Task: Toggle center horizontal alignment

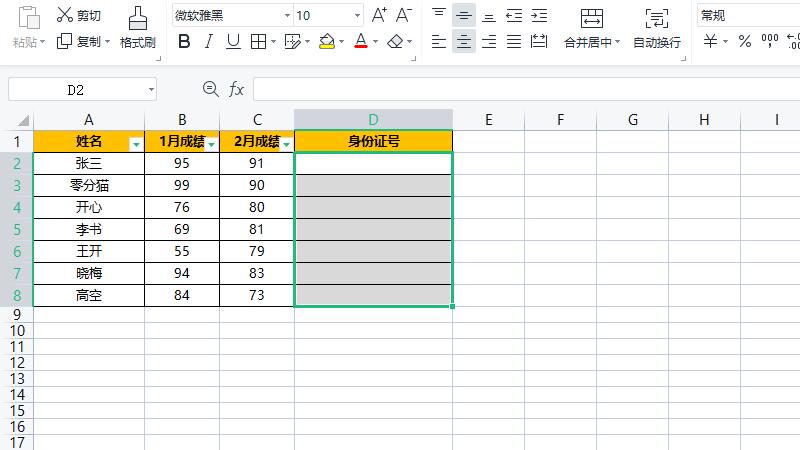Action: (x=463, y=41)
